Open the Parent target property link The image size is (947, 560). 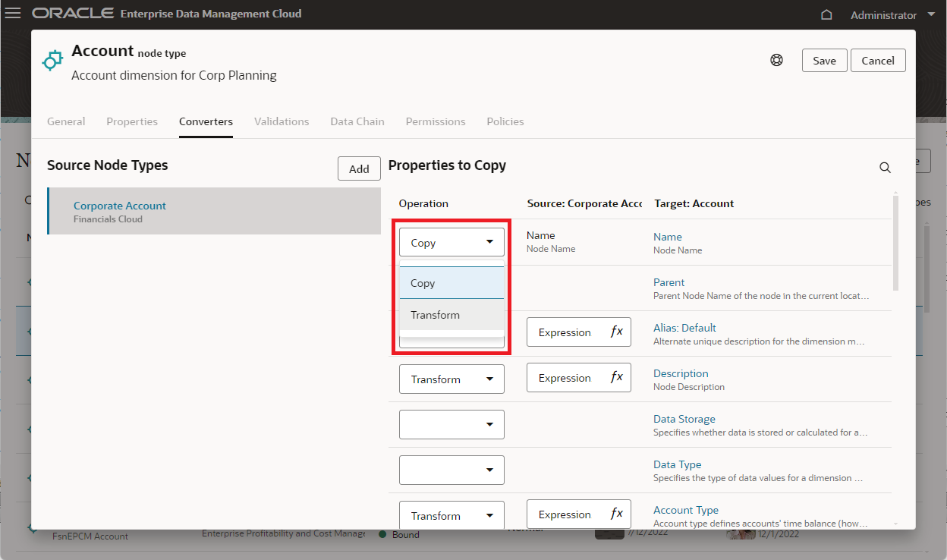[x=669, y=282]
